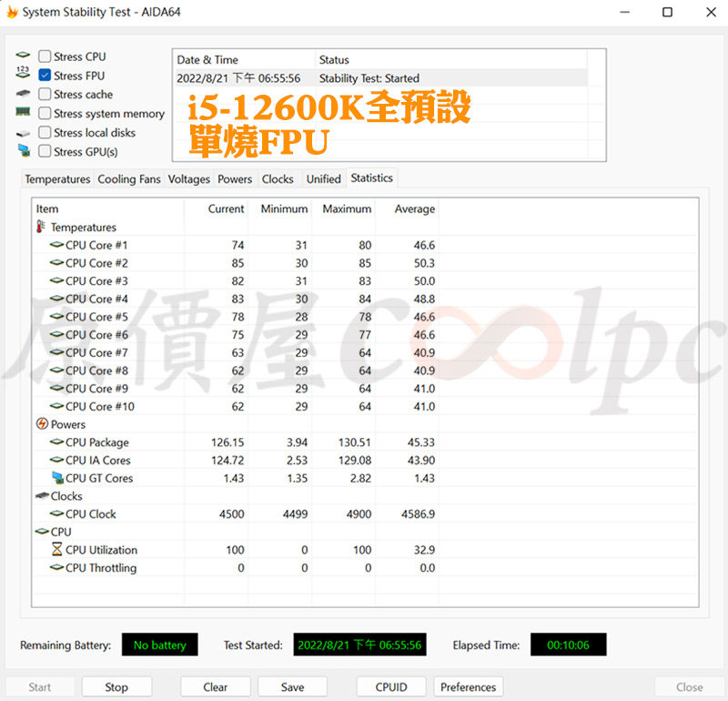
Task: Click the Clear button
Action: (216, 687)
